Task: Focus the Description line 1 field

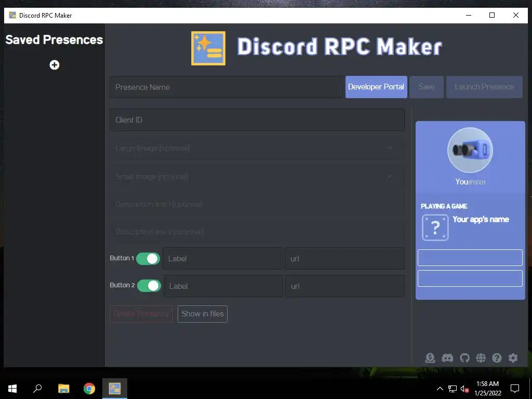Action: pos(257,204)
